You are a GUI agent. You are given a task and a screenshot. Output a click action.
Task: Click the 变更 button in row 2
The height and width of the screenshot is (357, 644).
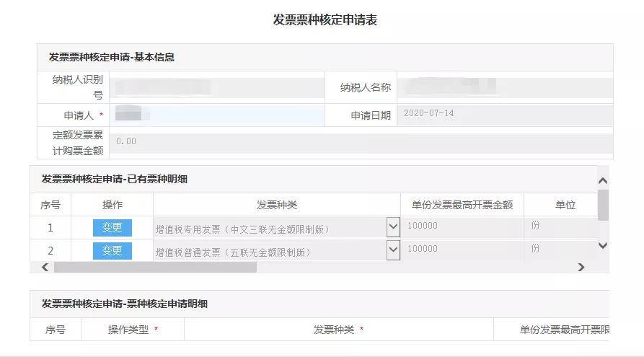click(x=112, y=250)
